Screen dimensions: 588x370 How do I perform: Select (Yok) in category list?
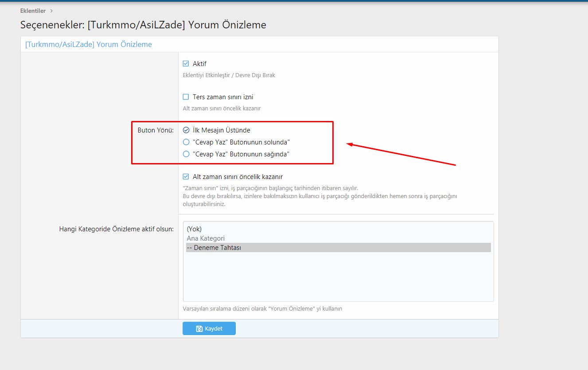[338, 229]
